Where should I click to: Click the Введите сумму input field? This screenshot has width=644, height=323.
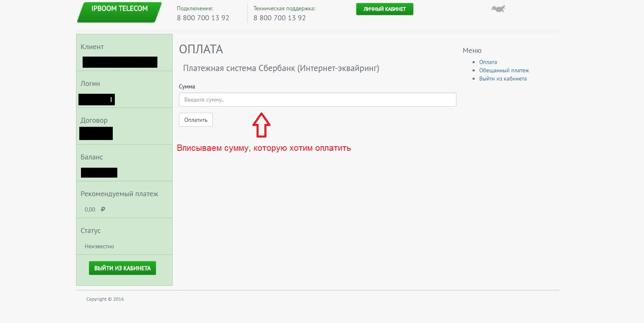coord(317,100)
